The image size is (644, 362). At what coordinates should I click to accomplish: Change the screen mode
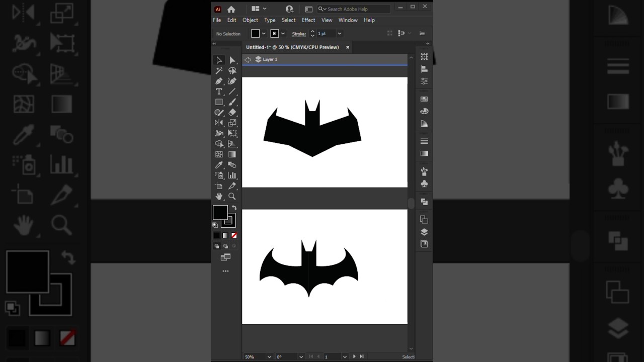tap(225, 257)
